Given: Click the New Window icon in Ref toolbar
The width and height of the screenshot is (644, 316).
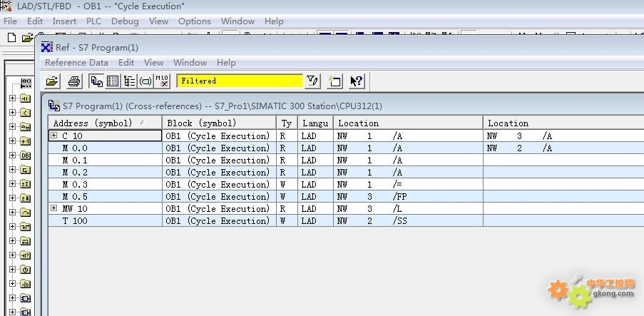Looking at the screenshot, I should (335, 81).
